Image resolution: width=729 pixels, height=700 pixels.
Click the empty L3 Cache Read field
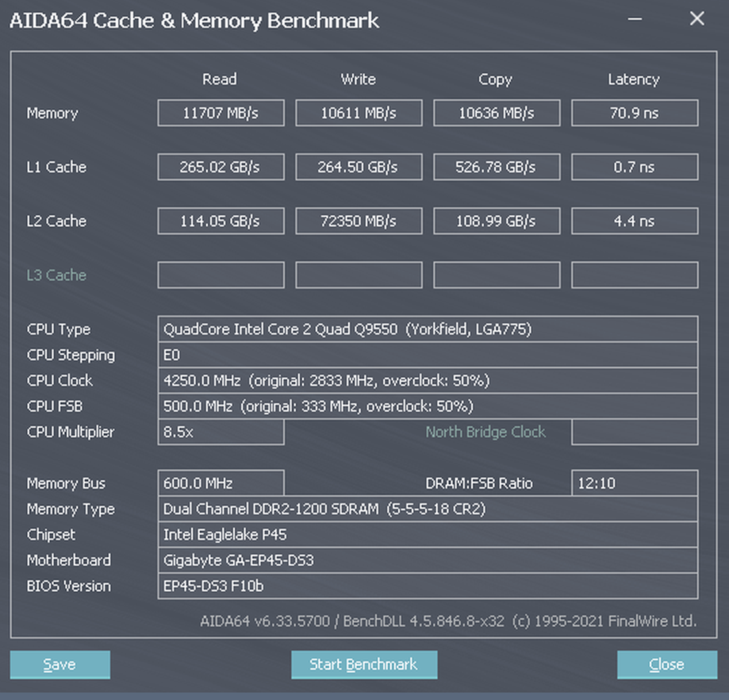pos(221,275)
